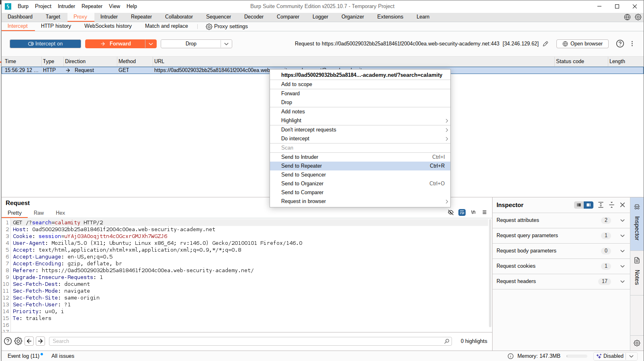Go to next search match arrow
Screen dimensions: 644x361
pos(41,341)
